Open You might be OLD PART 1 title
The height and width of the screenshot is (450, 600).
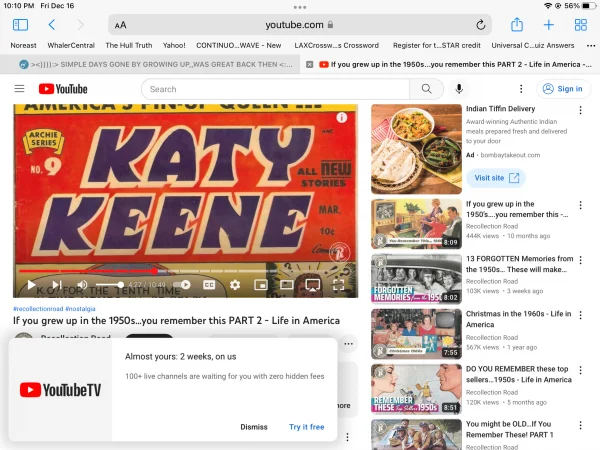click(x=509, y=429)
